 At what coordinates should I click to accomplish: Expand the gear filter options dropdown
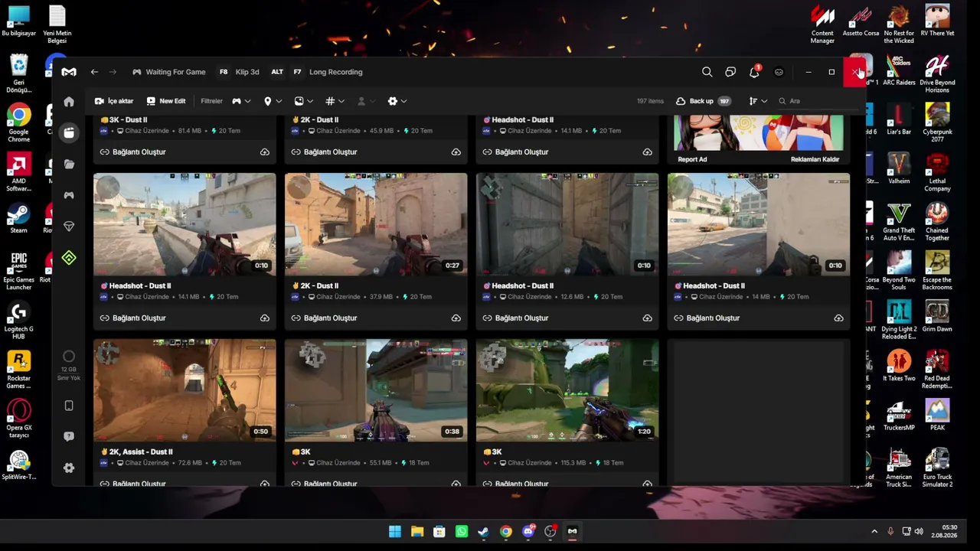pos(397,101)
